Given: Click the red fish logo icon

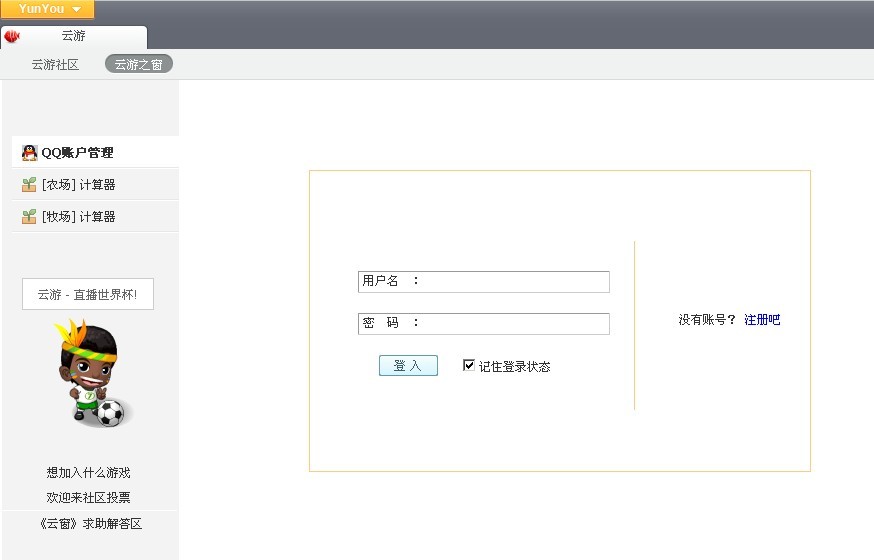Looking at the screenshot, I should (x=12, y=36).
